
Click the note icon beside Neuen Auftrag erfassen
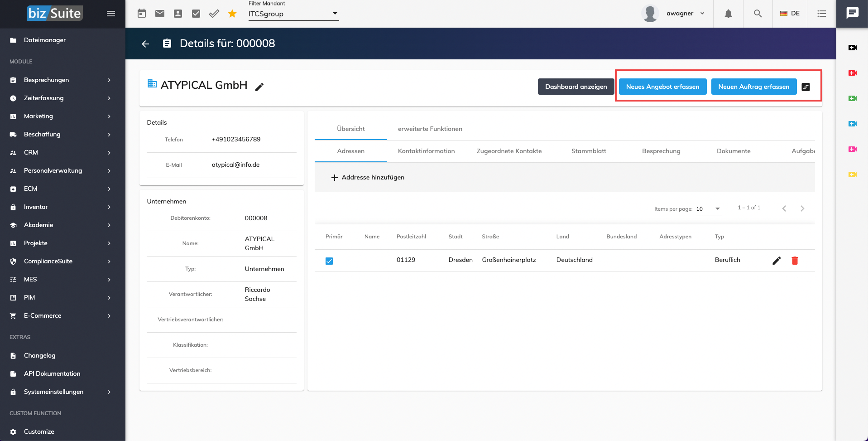point(806,87)
